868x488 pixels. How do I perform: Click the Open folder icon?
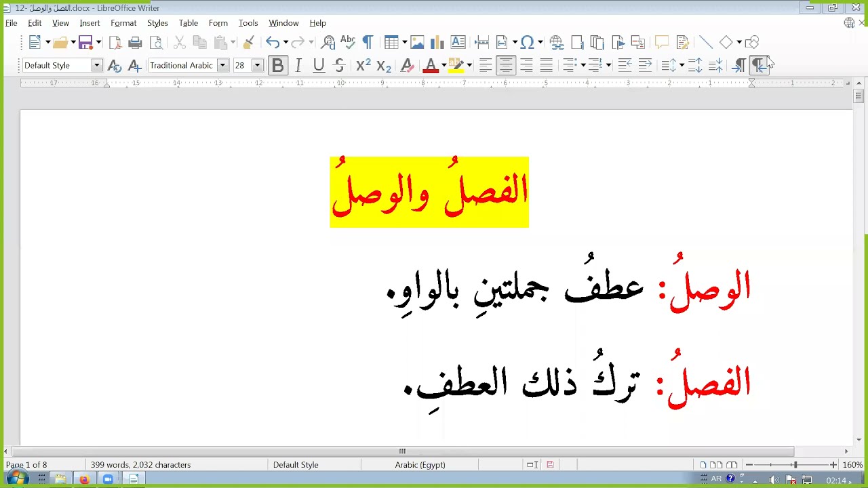(60, 43)
